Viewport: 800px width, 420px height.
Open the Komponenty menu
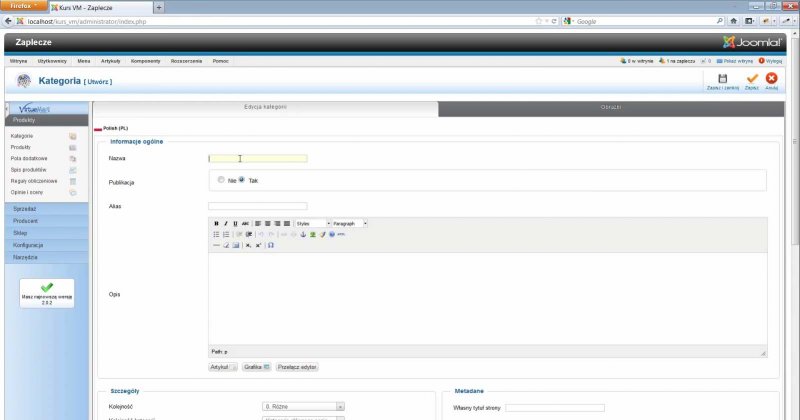coord(145,60)
